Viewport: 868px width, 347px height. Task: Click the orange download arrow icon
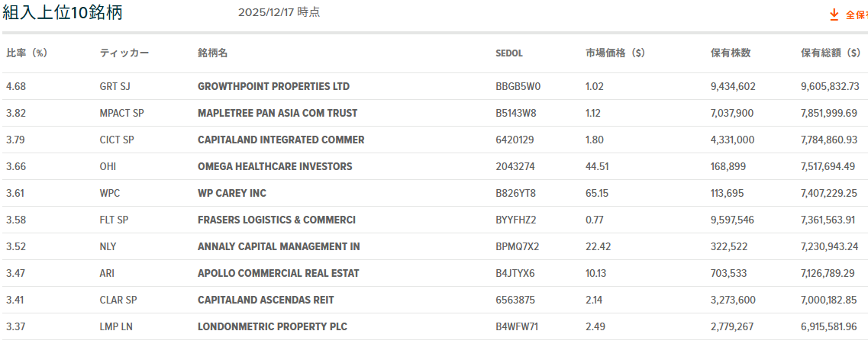tap(834, 14)
